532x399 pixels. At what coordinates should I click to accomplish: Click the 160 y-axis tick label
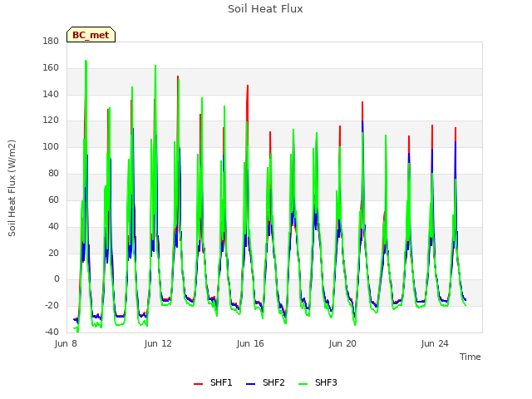click(51, 68)
